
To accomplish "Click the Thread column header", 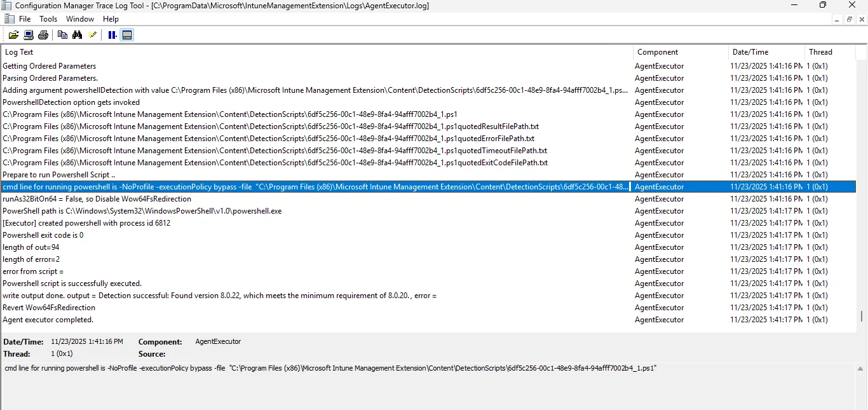I will [x=829, y=52].
